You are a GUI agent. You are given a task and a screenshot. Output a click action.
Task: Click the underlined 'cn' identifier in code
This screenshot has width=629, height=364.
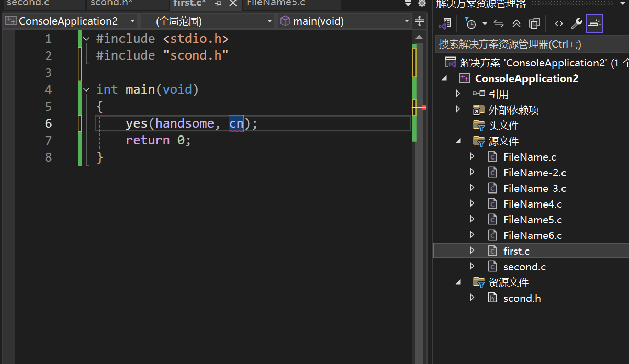(237, 123)
